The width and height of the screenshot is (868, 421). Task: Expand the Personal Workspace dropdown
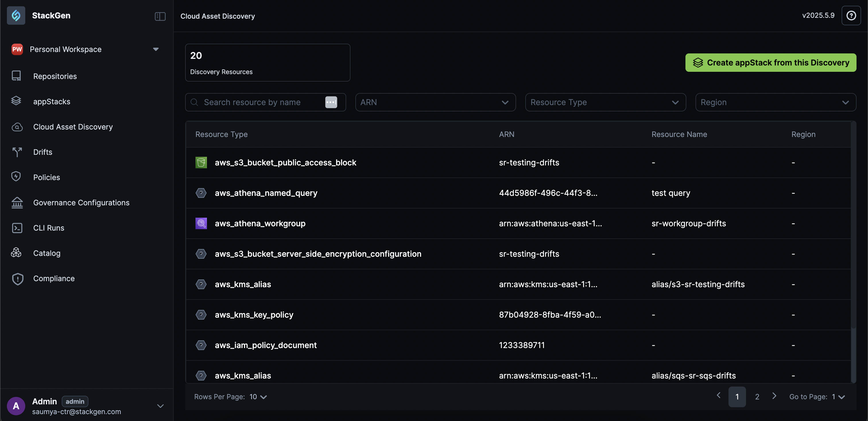(x=156, y=49)
